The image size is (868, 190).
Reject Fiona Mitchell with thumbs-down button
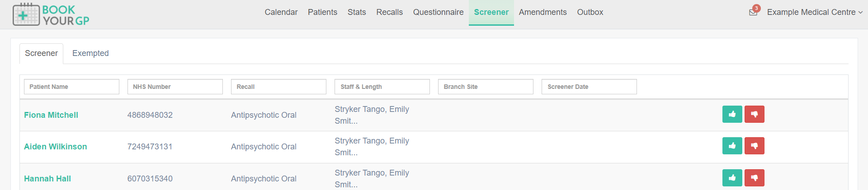point(754,114)
